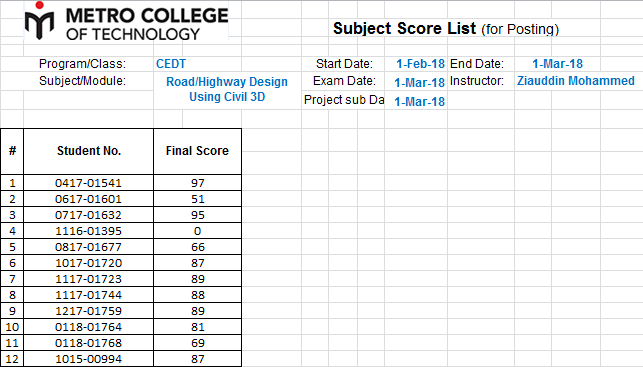The height and width of the screenshot is (367, 643).
Task: Select student number 0617-01601
Action: tap(89, 199)
